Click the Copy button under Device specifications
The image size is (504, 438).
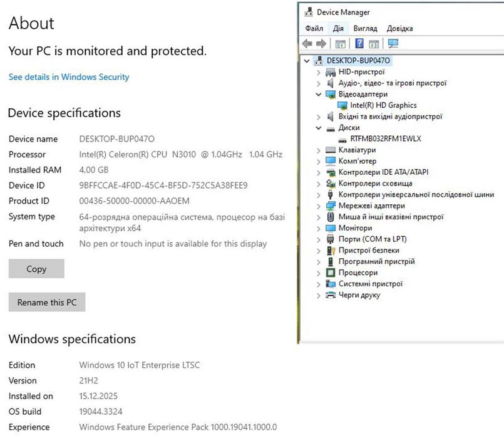click(x=36, y=269)
